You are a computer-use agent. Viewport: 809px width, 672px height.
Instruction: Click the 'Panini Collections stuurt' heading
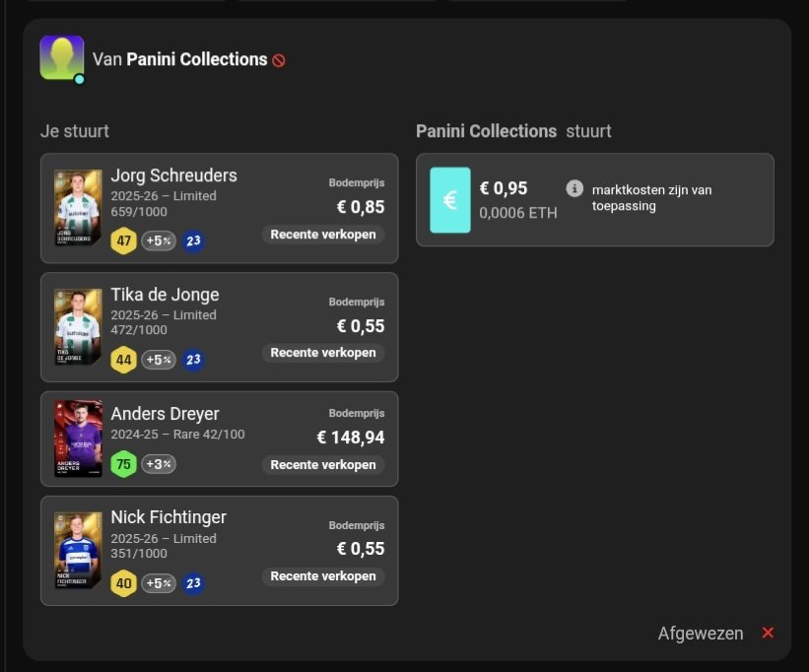pos(513,131)
